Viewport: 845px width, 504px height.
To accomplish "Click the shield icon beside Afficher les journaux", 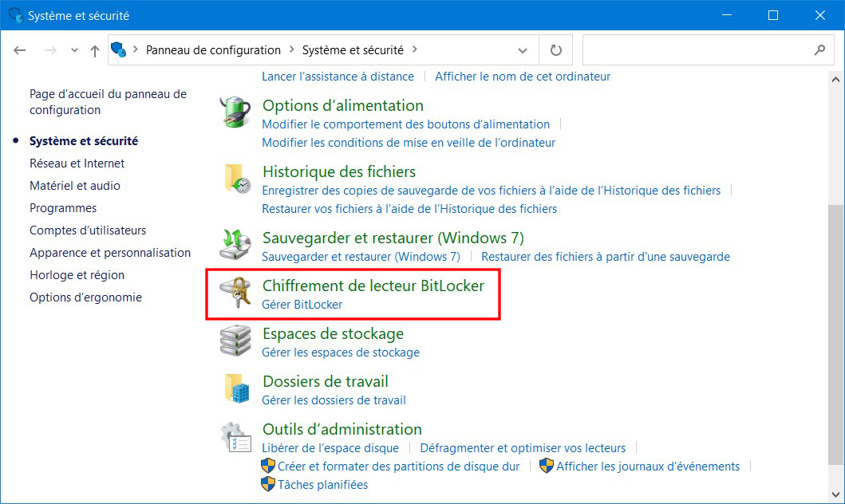I will pyautogui.click(x=547, y=466).
